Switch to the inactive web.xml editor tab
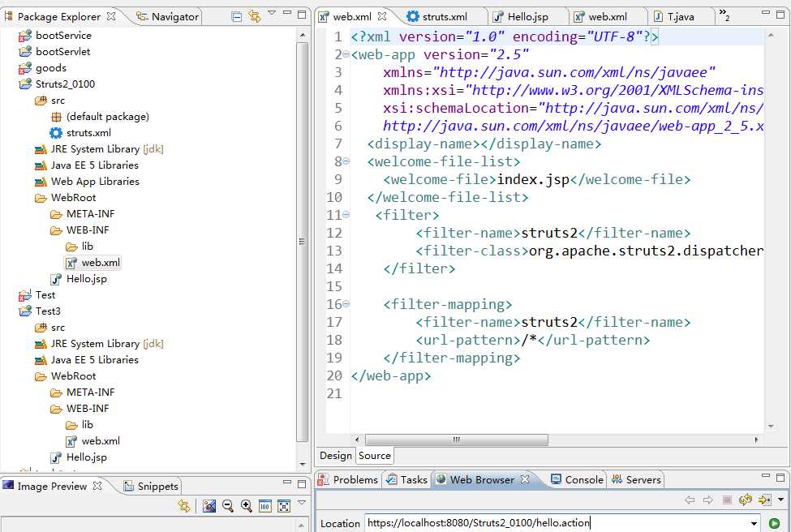This screenshot has width=791, height=532. coord(600,17)
